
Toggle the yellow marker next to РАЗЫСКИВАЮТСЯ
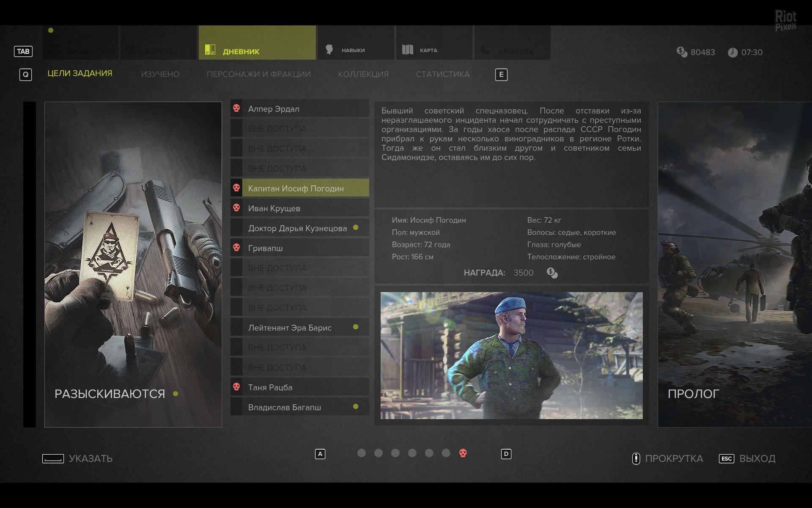[x=176, y=394]
